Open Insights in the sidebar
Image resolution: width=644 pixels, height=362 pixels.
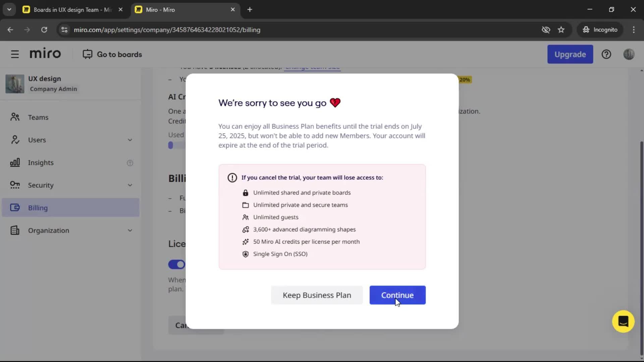(x=70, y=163)
